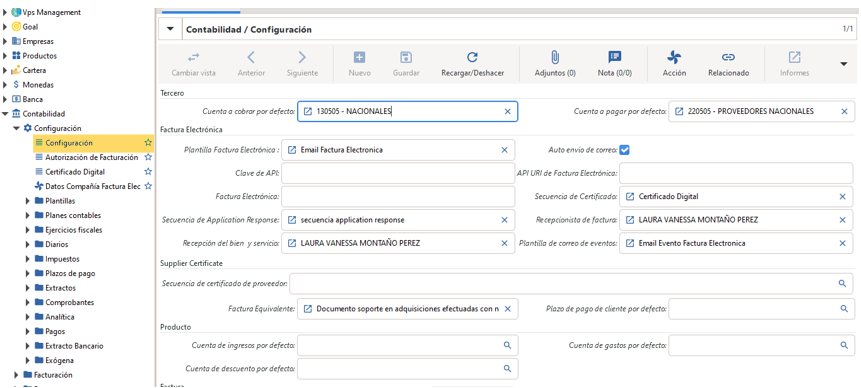Star the Certificado Digital menu entry

[148, 172]
